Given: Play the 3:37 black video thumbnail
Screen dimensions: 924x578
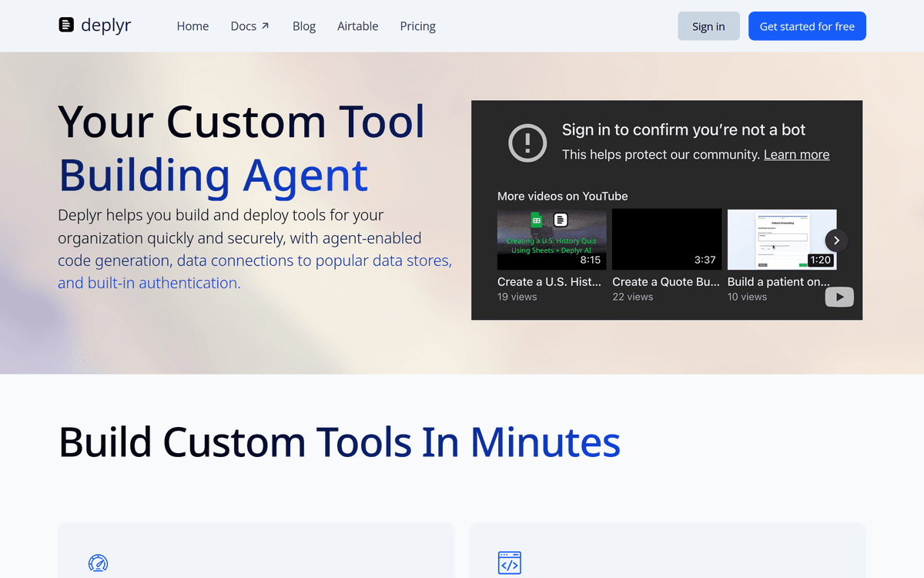Looking at the screenshot, I should point(667,239).
